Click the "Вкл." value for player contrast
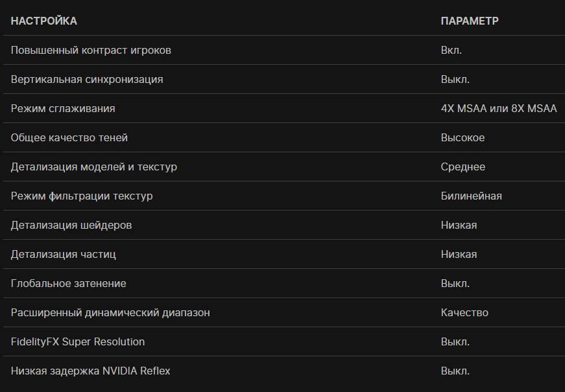The width and height of the screenshot is (565, 392). point(451,50)
